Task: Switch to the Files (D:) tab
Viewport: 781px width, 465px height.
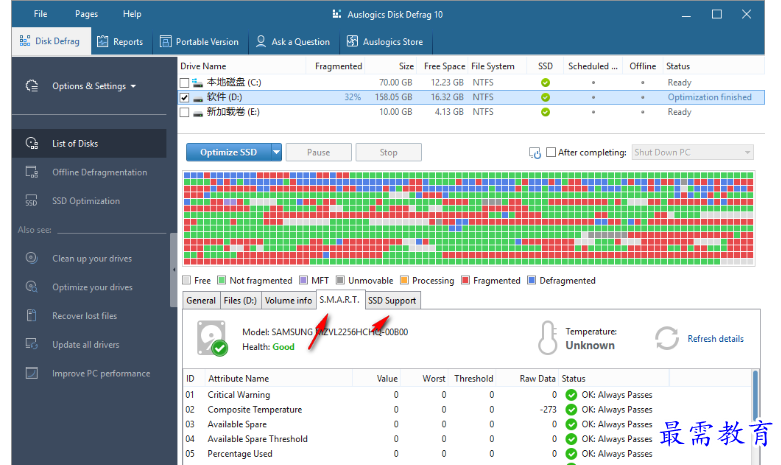Action: click(240, 301)
